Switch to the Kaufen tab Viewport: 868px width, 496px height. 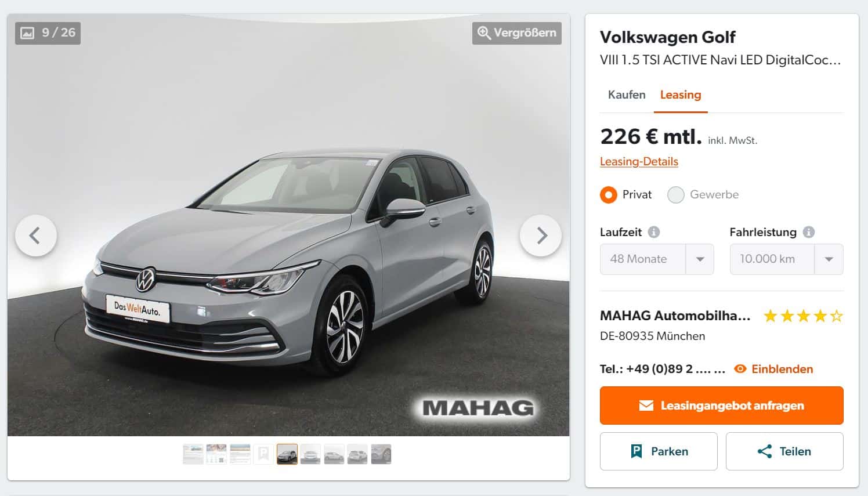[627, 95]
